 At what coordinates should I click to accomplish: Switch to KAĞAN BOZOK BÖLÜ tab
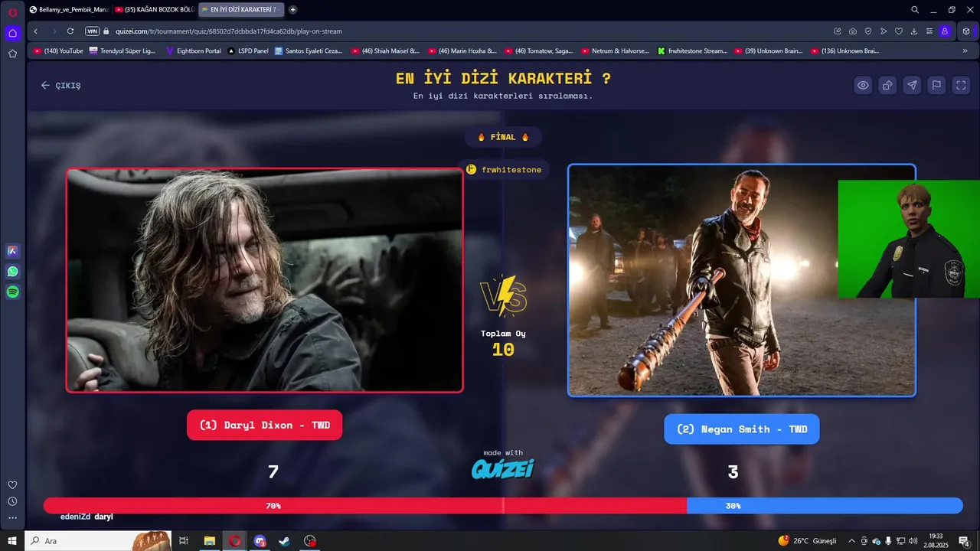pyautogui.click(x=154, y=10)
